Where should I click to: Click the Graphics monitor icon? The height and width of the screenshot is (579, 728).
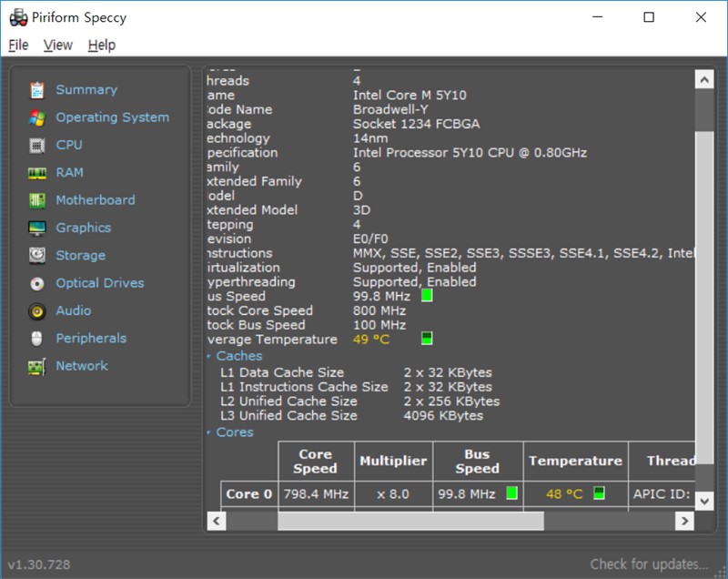coord(37,228)
